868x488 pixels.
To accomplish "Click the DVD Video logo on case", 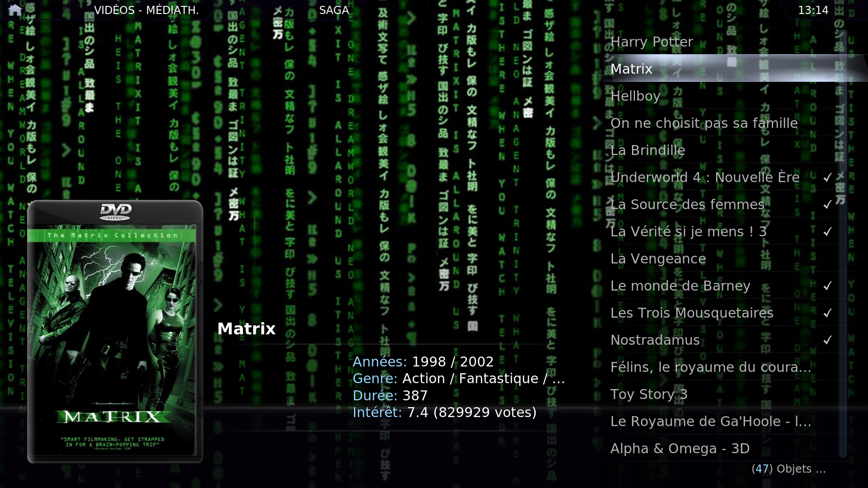I will [115, 212].
